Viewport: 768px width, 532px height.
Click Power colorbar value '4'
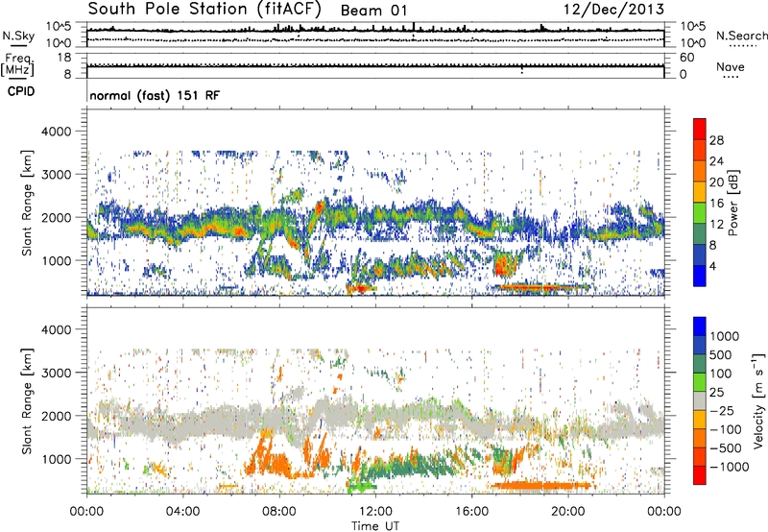click(713, 266)
